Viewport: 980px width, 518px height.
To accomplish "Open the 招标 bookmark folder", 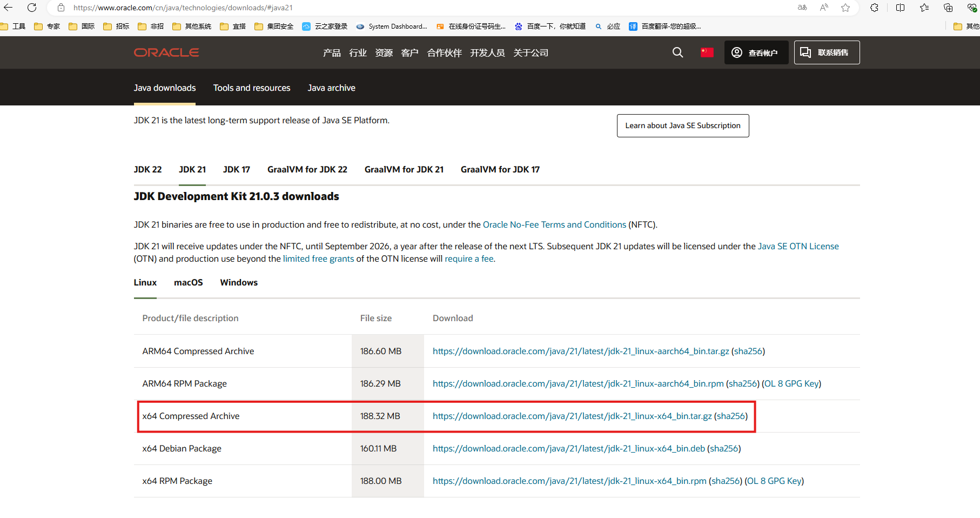I will click(116, 26).
